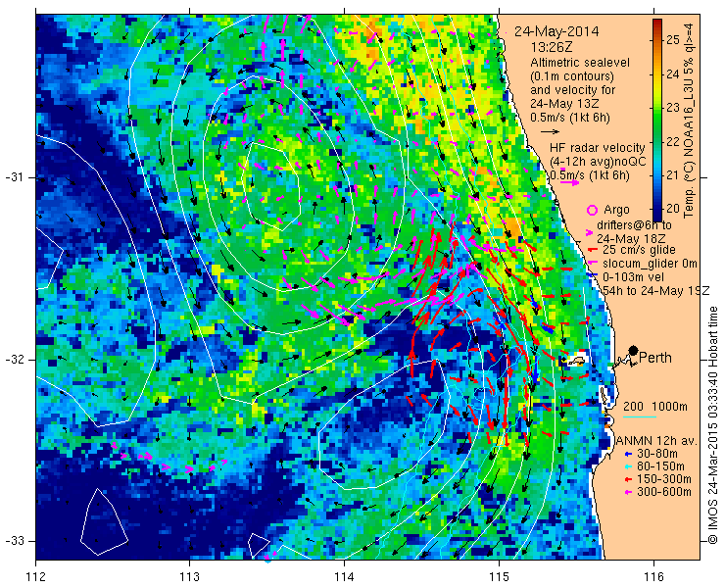Screen dimensions: 725x588
Task: Click the 'Argo' legend label
Action: click(616, 210)
